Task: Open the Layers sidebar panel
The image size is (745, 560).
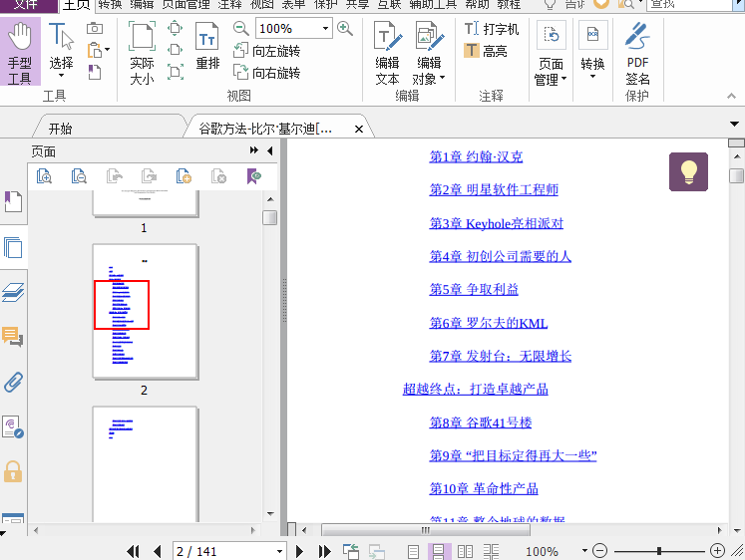Action: (13, 292)
